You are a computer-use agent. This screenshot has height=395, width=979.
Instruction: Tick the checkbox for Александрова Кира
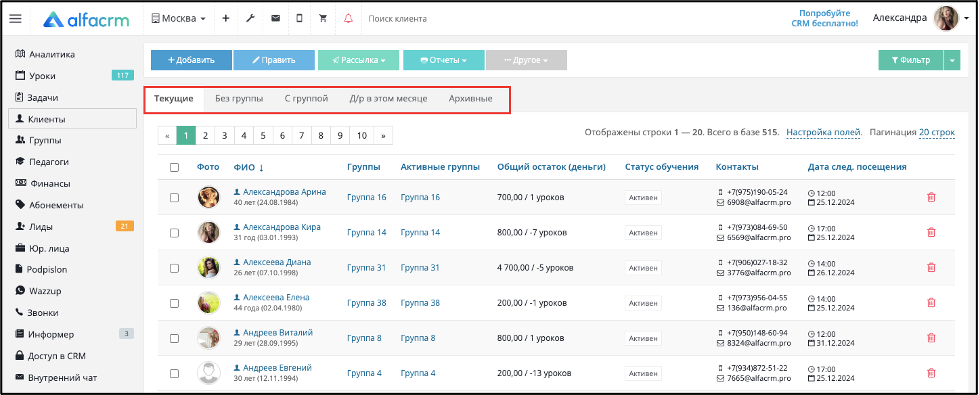pyautogui.click(x=174, y=233)
